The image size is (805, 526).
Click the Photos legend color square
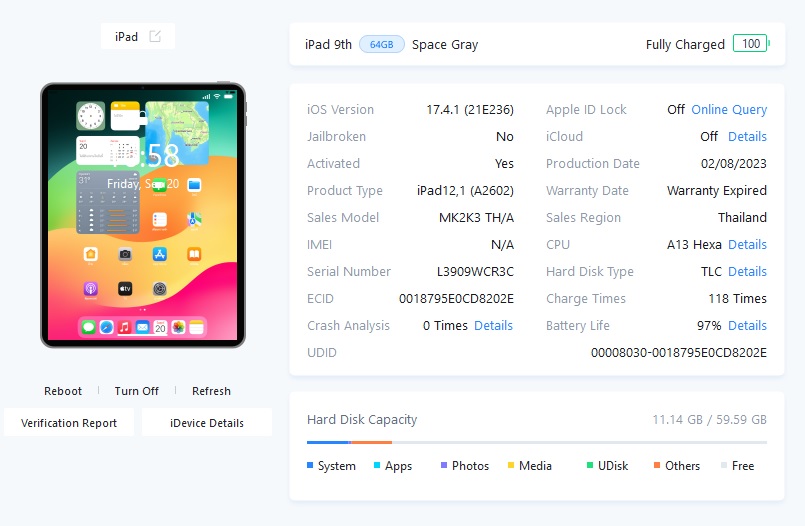(x=444, y=465)
